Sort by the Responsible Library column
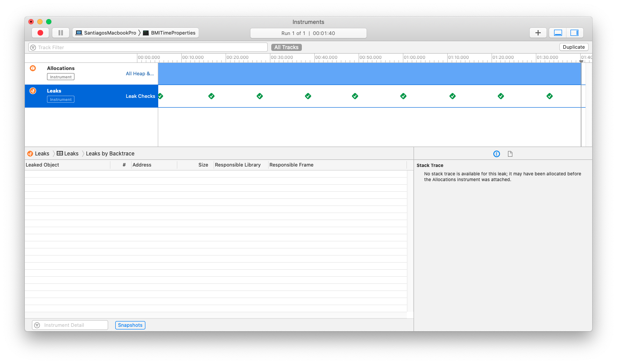The width and height of the screenshot is (617, 364). coord(241,165)
